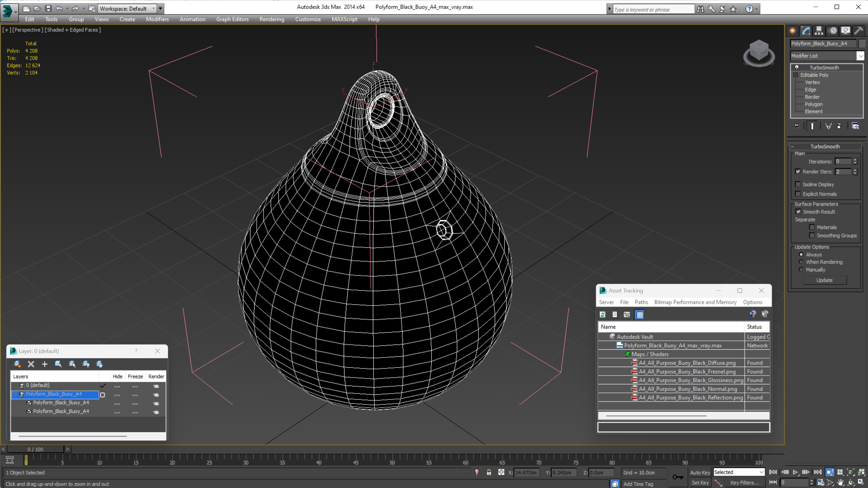Click the Play Animation button
The width and height of the screenshot is (868, 488).
tap(795, 472)
